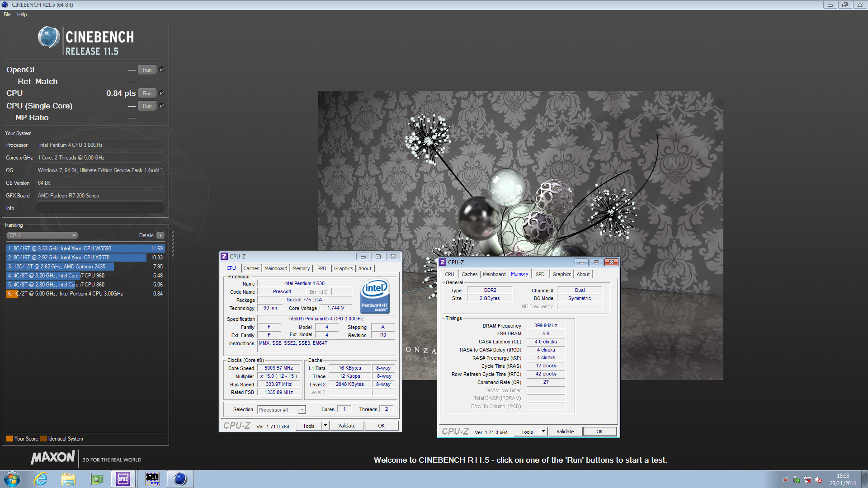Click Validate in Memory CPU-Z window
This screenshot has width=868, height=488.
tap(565, 432)
